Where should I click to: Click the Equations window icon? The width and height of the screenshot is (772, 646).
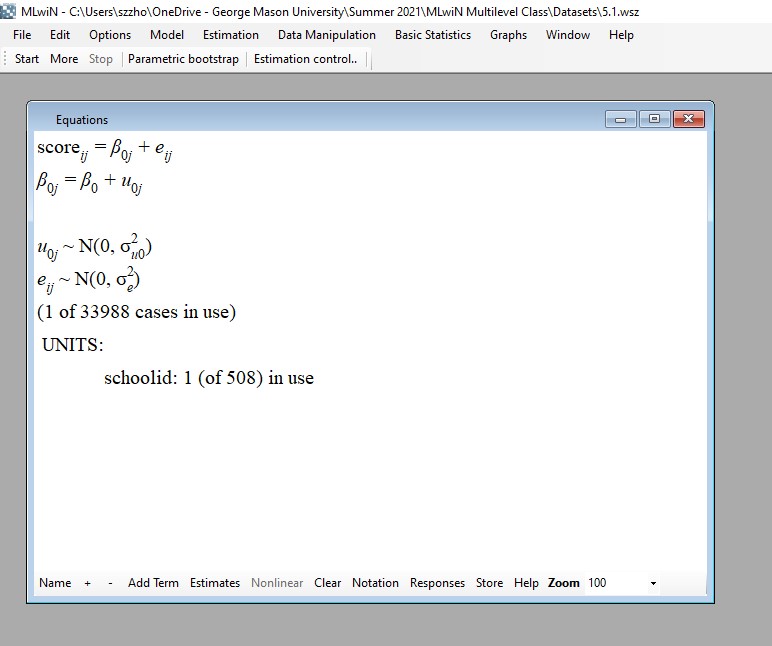[43, 120]
